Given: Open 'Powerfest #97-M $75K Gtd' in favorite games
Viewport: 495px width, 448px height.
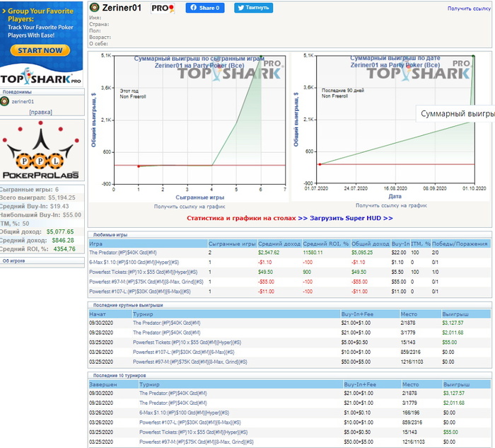Looking at the screenshot, I should pos(146,282).
